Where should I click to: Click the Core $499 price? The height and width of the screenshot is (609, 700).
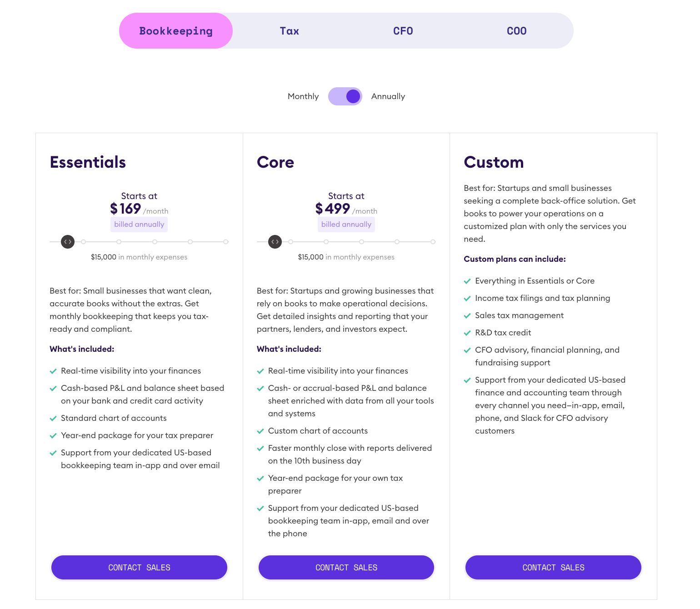333,209
